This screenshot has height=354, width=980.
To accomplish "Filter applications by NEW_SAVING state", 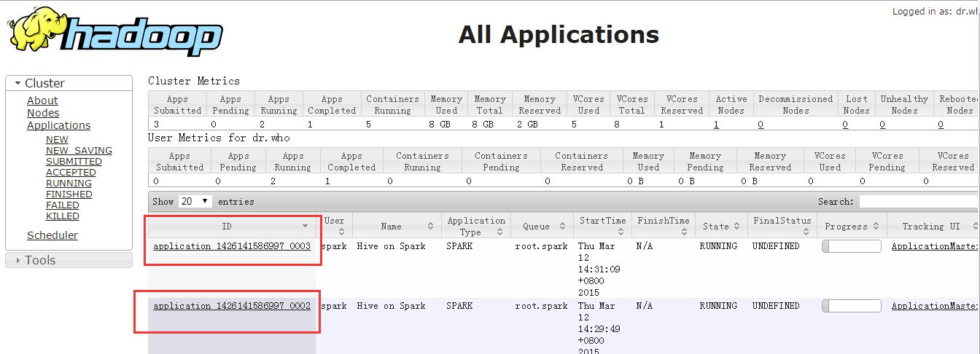I will pyautogui.click(x=79, y=151).
